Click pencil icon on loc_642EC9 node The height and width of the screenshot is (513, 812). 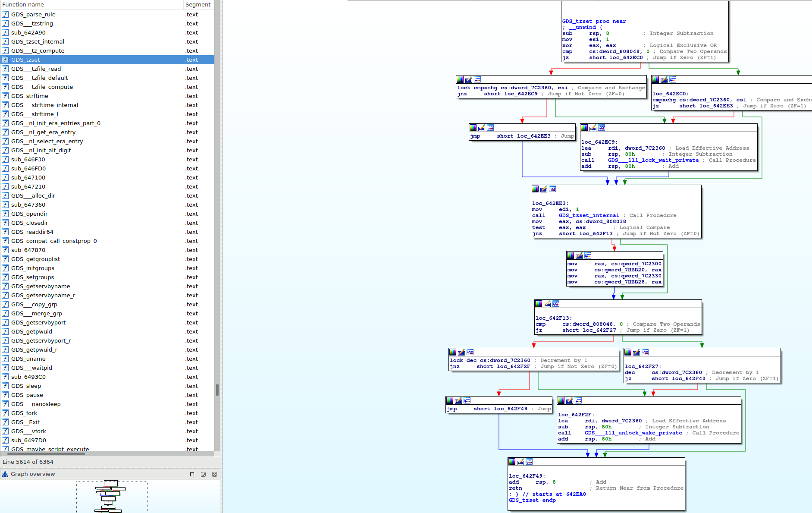[x=593, y=128]
